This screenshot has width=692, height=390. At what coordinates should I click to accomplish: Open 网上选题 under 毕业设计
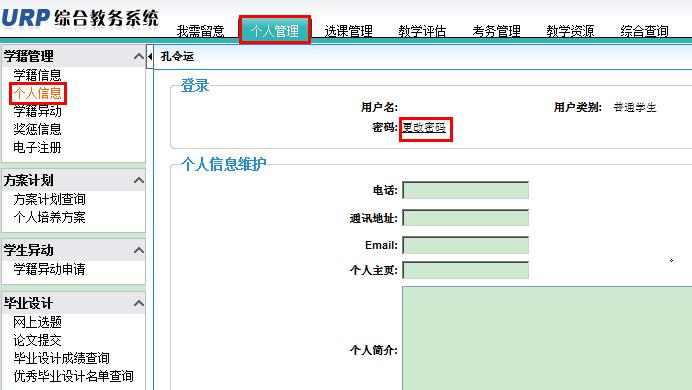[x=38, y=322]
